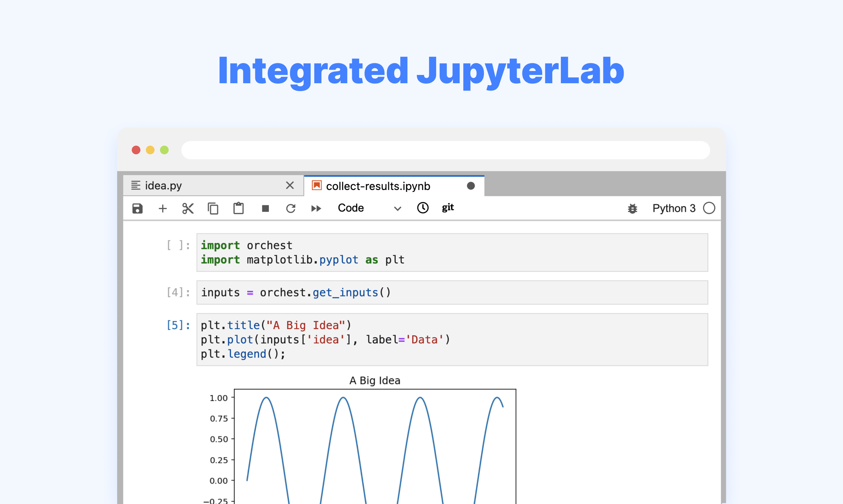
Task: Paste a cell using the clipboard icon
Action: (x=239, y=208)
